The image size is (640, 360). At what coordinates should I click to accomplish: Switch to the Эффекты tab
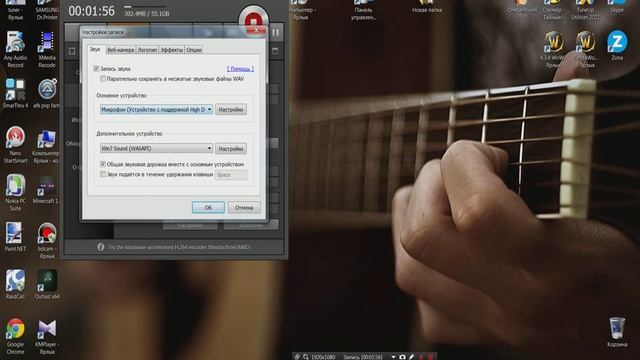171,50
